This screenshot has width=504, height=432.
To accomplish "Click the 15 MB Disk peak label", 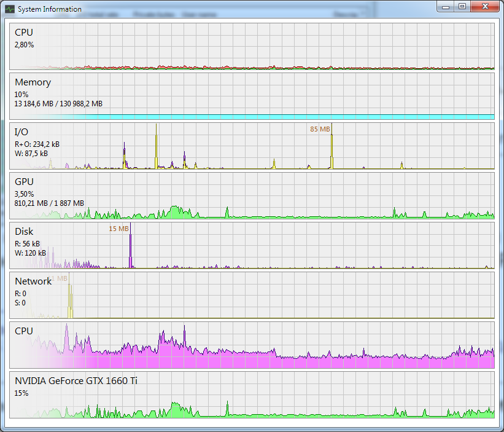I will pyautogui.click(x=118, y=229).
